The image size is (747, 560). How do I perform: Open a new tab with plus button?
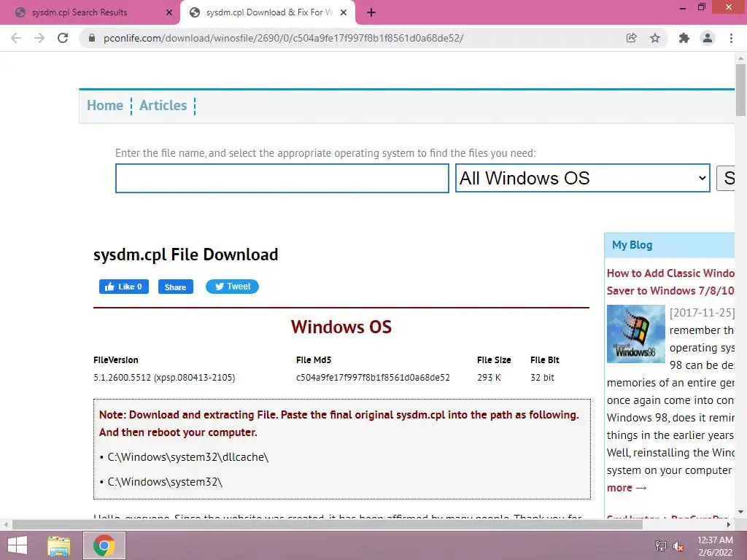click(371, 12)
